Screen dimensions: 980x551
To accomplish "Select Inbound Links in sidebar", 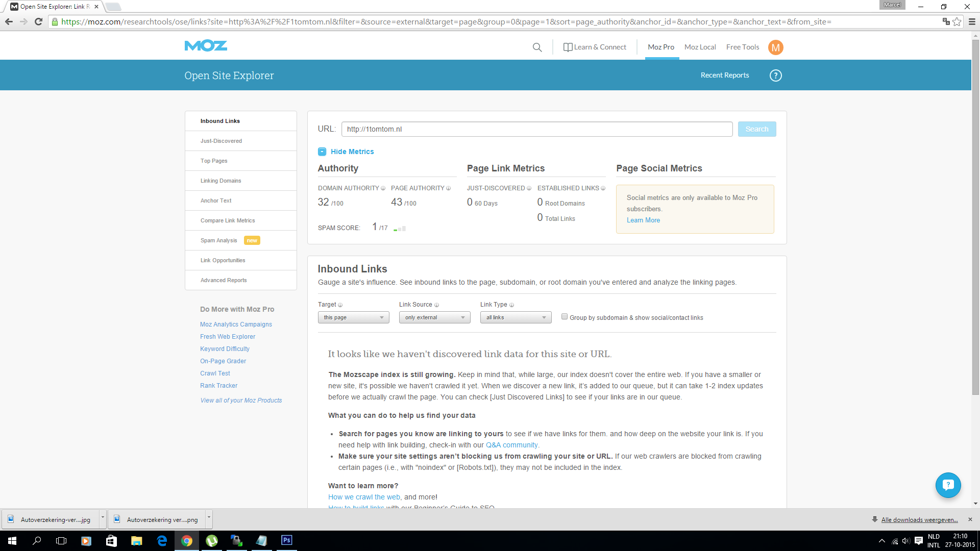I will (x=241, y=121).
